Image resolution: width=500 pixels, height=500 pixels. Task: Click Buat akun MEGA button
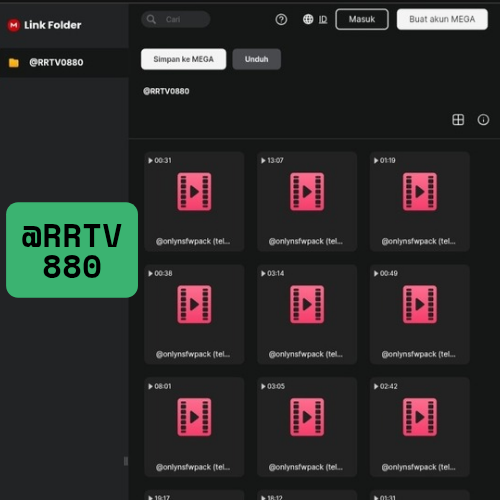tap(442, 19)
